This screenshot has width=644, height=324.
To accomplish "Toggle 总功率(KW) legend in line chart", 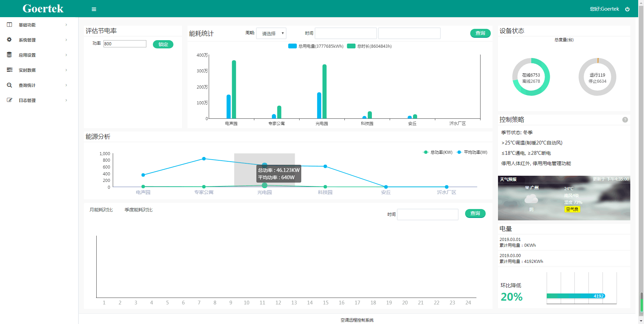I will (x=437, y=152).
